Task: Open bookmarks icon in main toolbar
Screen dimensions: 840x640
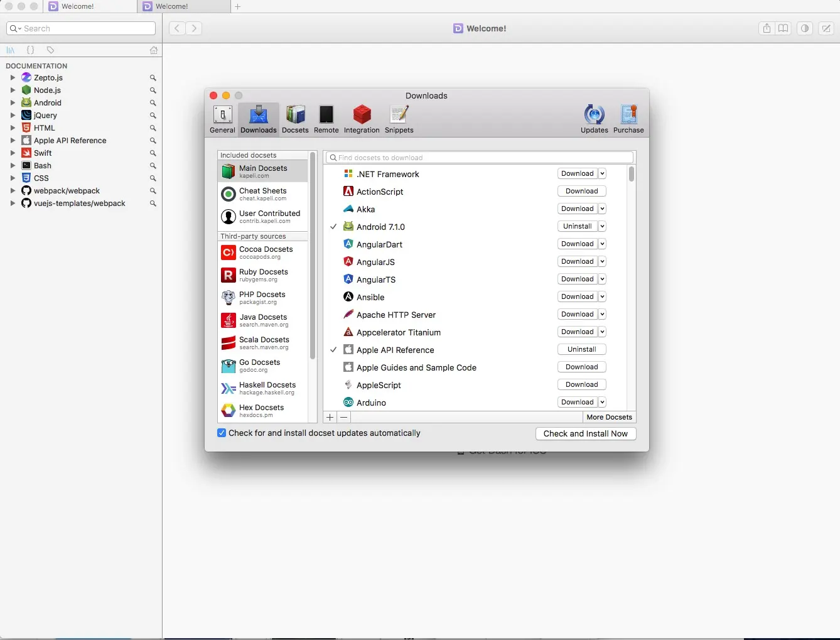Action: 783,28
